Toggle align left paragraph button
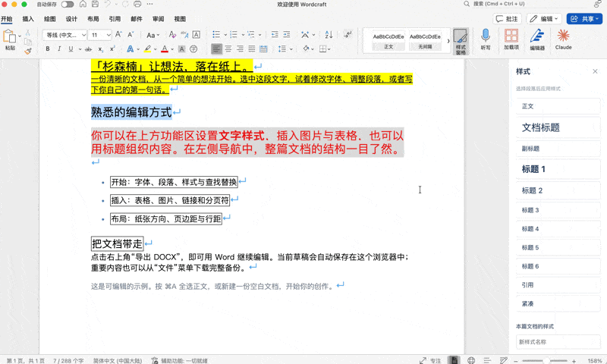The image size is (607, 364). [216, 49]
